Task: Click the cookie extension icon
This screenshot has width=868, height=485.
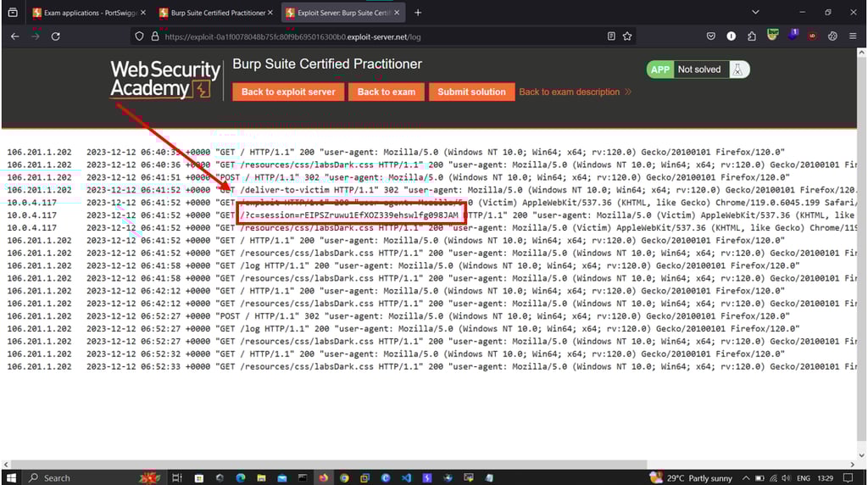Action: coord(832,36)
